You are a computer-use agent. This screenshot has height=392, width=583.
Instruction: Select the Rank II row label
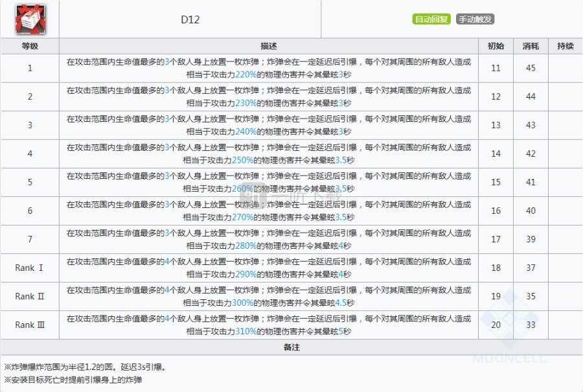click(x=29, y=296)
